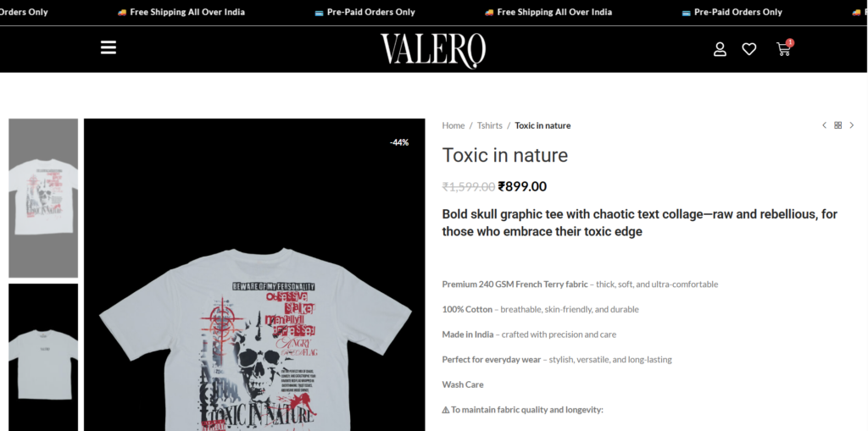Select the back print tee thumbnail
Image resolution: width=868 pixels, height=431 pixels.
click(43, 198)
